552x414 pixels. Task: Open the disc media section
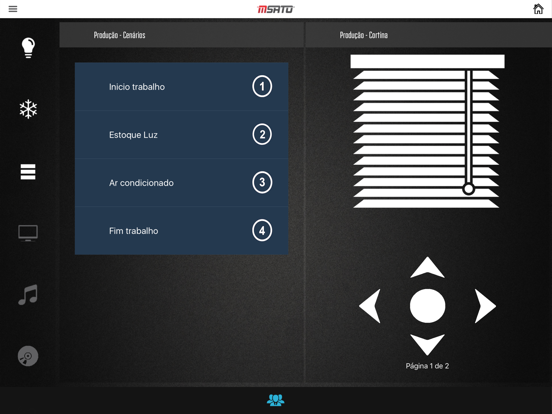(28, 356)
